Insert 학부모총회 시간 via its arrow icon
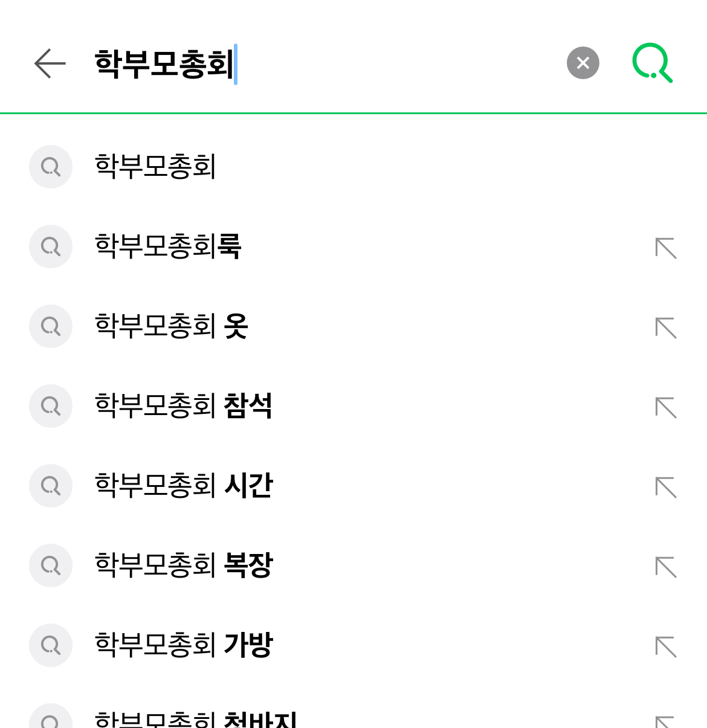Image resolution: width=707 pixels, height=728 pixels. tap(666, 488)
